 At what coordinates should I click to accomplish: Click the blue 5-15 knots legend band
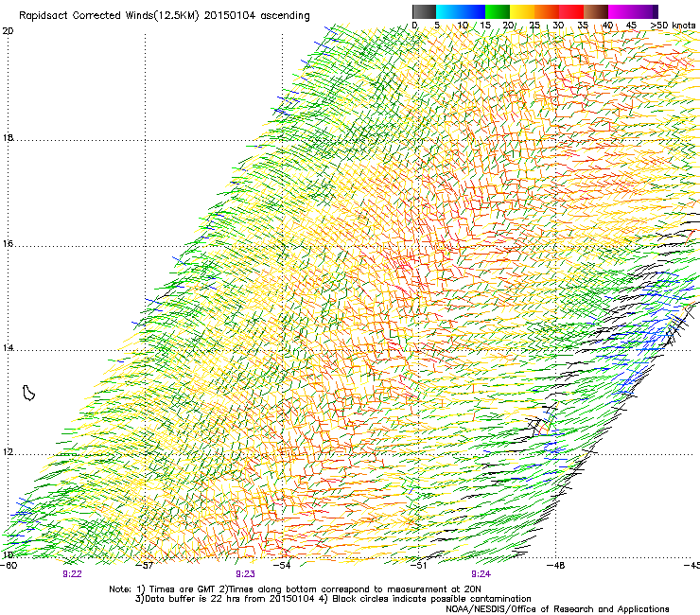coord(461,11)
